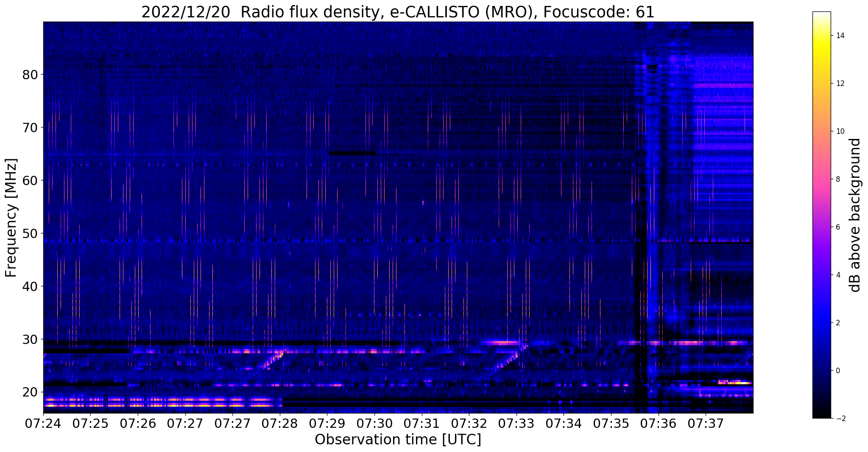Click the vertical dB color scale bar
Screen dimensions: 868x452
pos(821,215)
